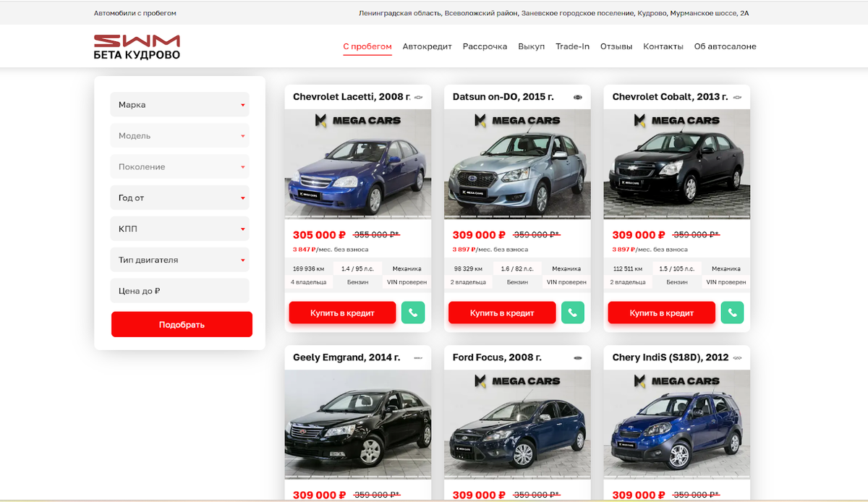The image size is (868, 502).
Task: Open the Ford Focus, 2008 г. title link
Action: click(497, 357)
